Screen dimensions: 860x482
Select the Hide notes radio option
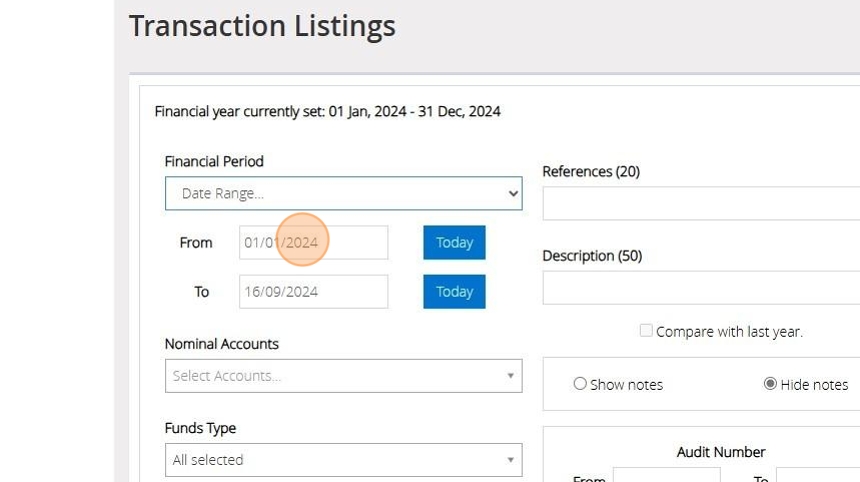[770, 384]
